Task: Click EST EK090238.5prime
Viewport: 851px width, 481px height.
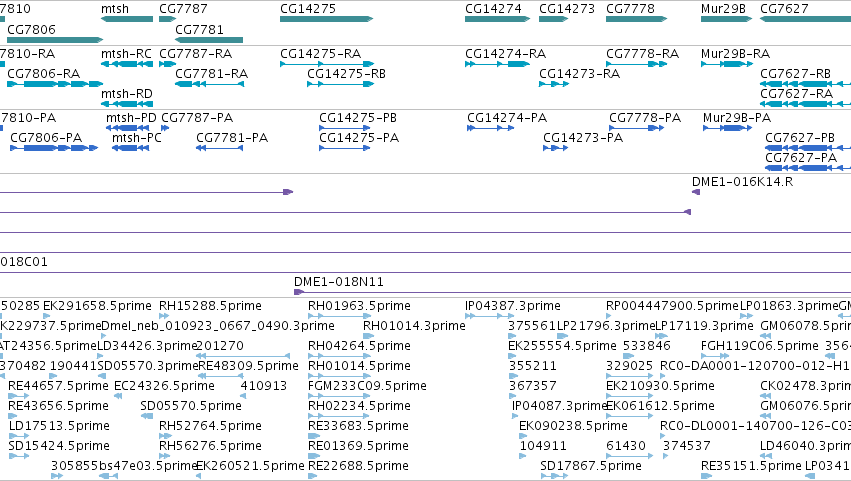Action: tap(523, 436)
